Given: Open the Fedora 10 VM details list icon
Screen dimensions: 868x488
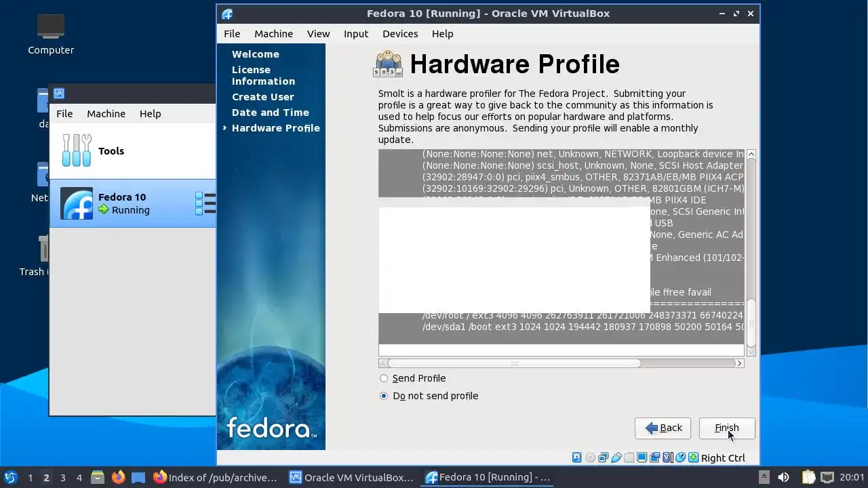Looking at the screenshot, I should [x=205, y=203].
